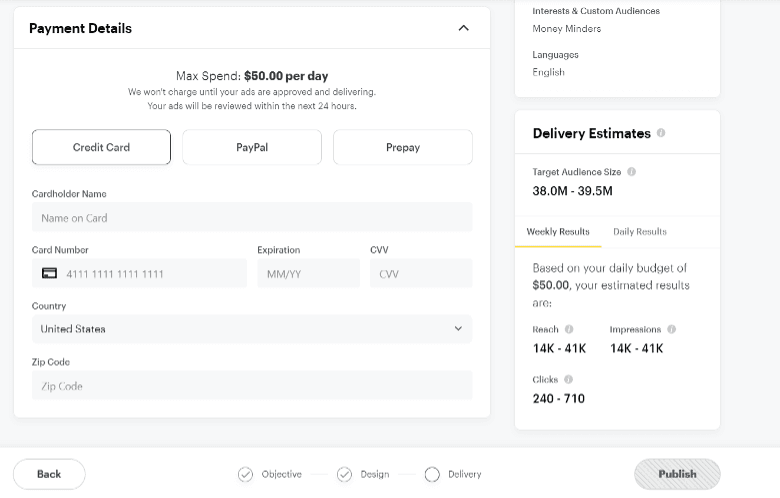Click the Impressions '14K - 41K' value
The height and width of the screenshot is (498, 780).
click(637, 348)
